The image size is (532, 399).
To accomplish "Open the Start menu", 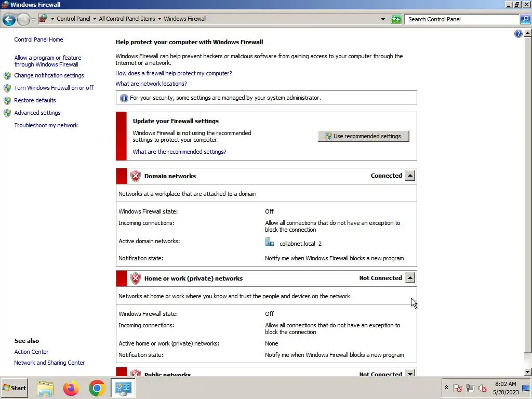I will pos(14,388).
